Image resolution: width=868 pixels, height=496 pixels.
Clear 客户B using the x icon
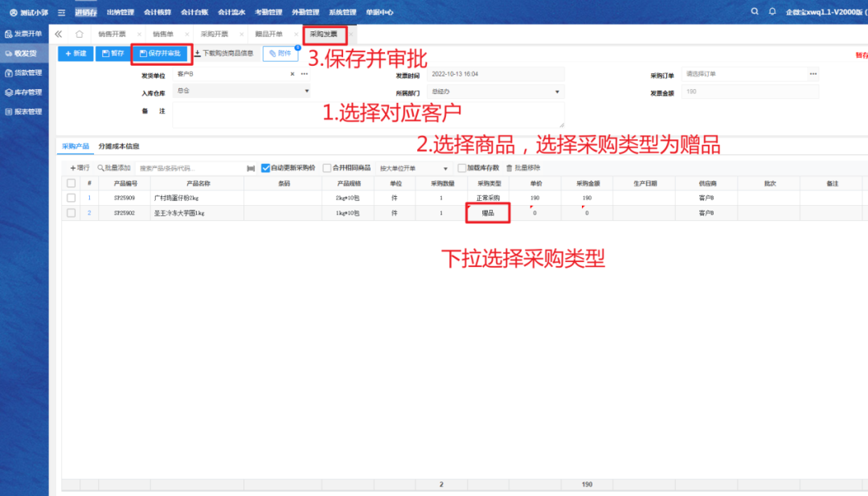point(293,74)
